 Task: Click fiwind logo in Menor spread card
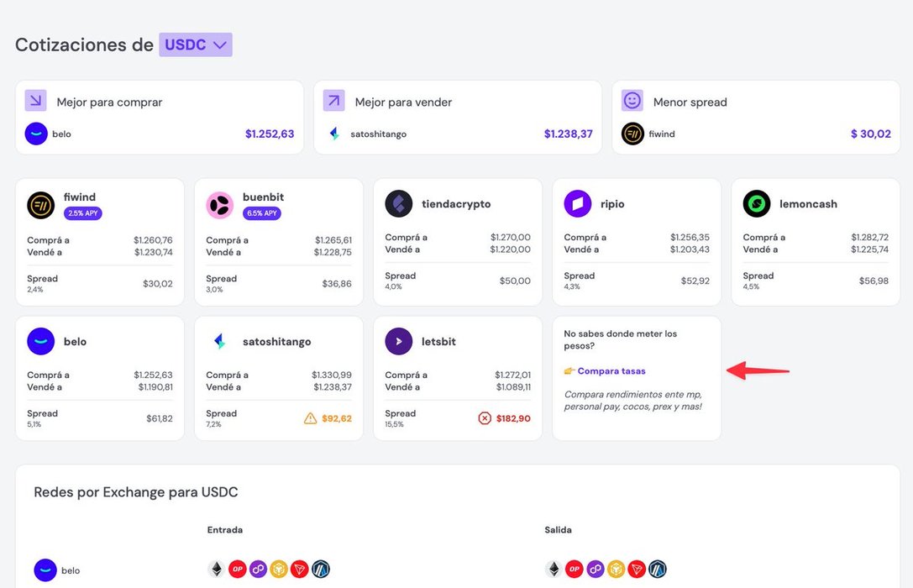pos(632,134)
